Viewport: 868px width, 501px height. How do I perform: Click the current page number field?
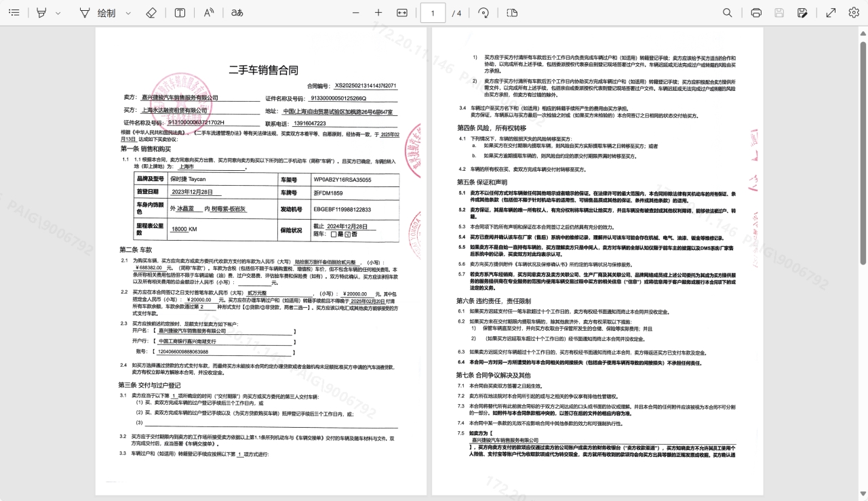point(433,13)
